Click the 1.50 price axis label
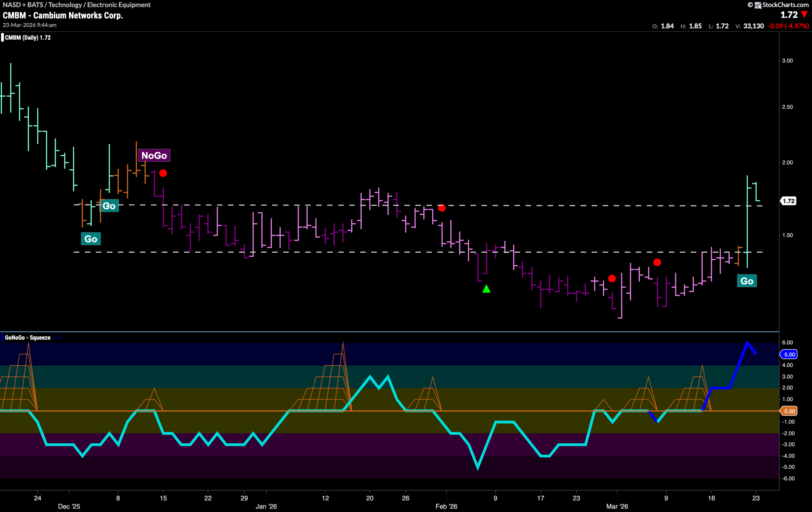The image size is (812, 512). pyautogui.click(x=788, y=235)
